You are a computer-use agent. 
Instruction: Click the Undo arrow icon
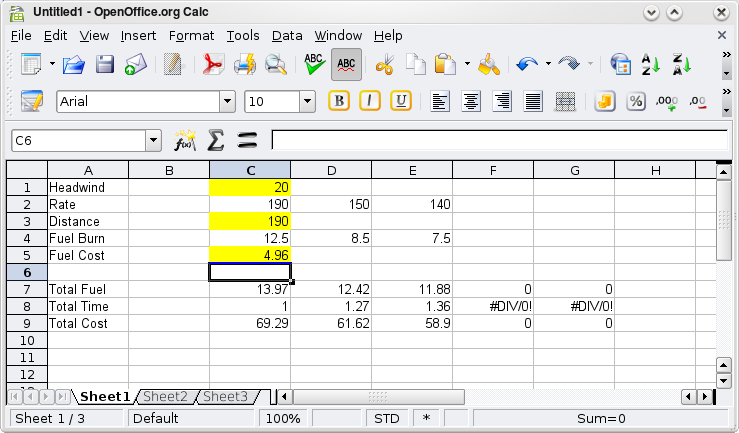(527, 66)
